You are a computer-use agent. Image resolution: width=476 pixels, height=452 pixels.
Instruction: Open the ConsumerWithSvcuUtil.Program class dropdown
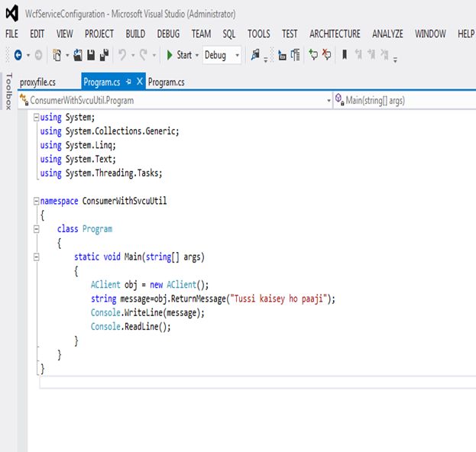[x=176, y=100]
